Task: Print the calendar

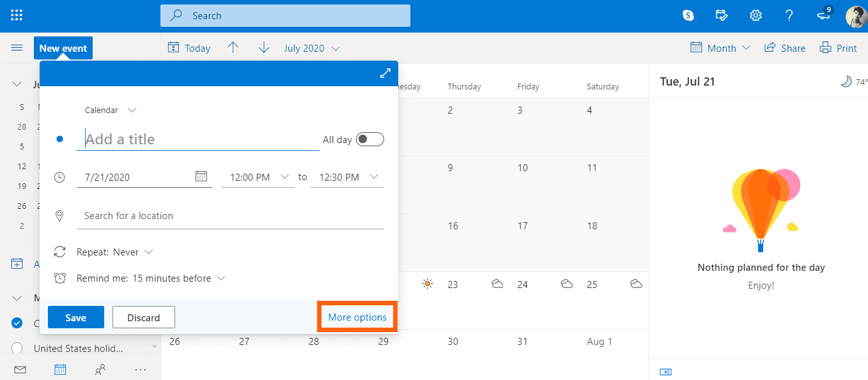Action: pyautogui.click(x=838, y=47)
